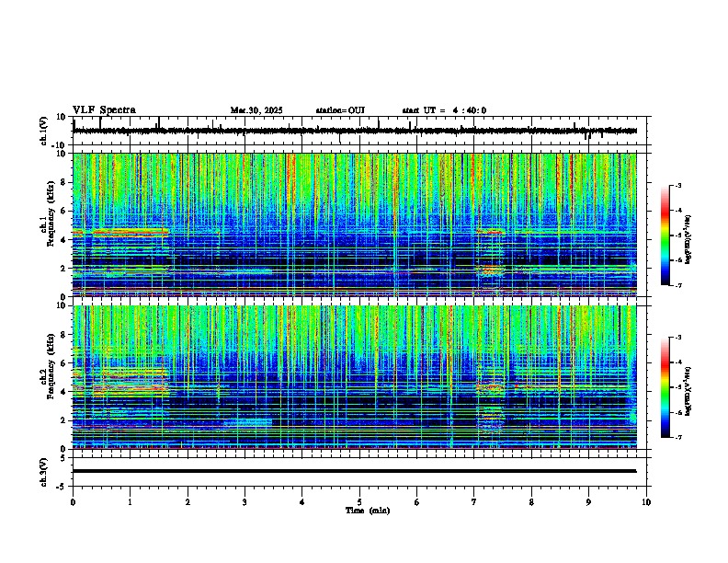The height and width of the screenshot is (563, 728).
Task: Click the "9" tick label on the time axis
Action: click(588, 502)
